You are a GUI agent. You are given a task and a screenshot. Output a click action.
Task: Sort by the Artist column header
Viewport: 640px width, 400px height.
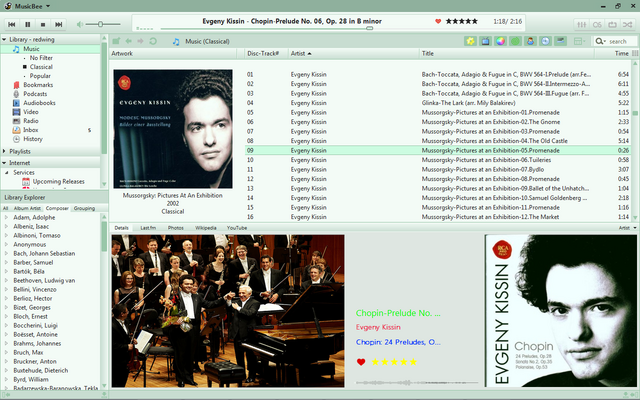click(x=353, y=53)
